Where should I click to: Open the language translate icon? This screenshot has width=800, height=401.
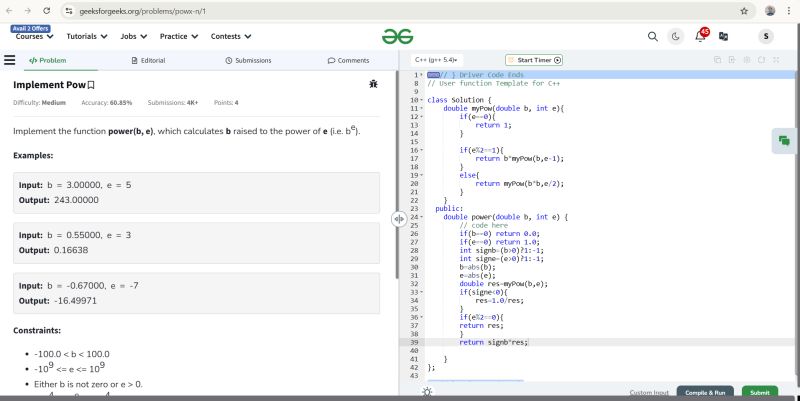(723, 36)
